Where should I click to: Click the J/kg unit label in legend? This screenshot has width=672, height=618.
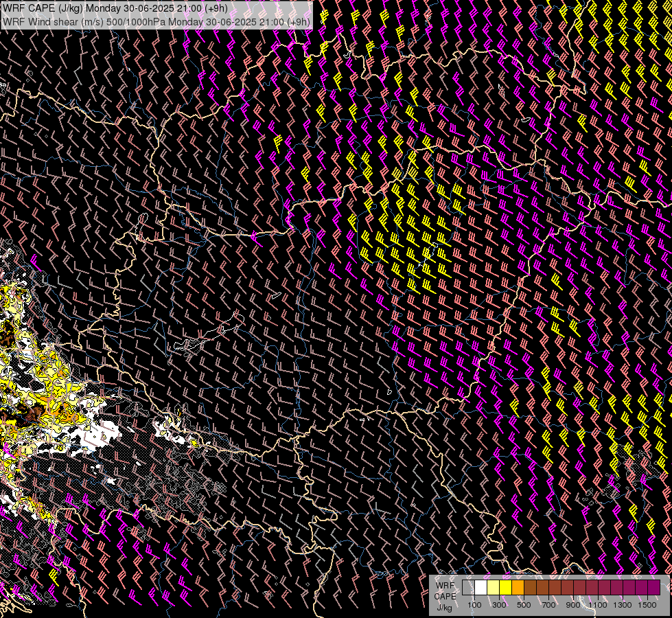point(444,608)
